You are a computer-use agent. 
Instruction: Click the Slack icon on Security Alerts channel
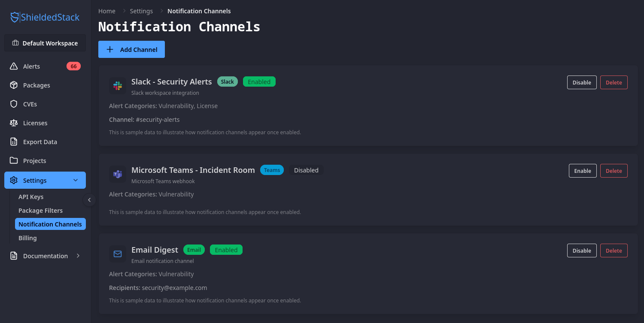point(118,85)
